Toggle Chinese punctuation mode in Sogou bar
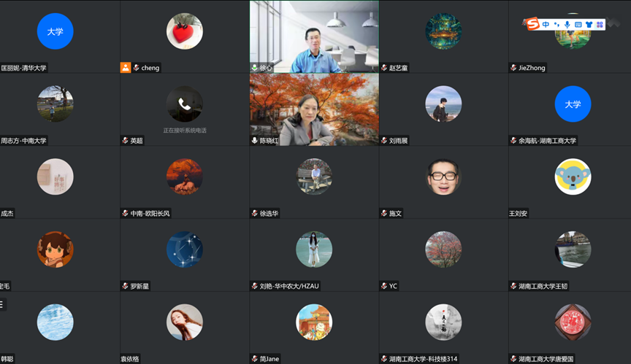 coord(557,25)
